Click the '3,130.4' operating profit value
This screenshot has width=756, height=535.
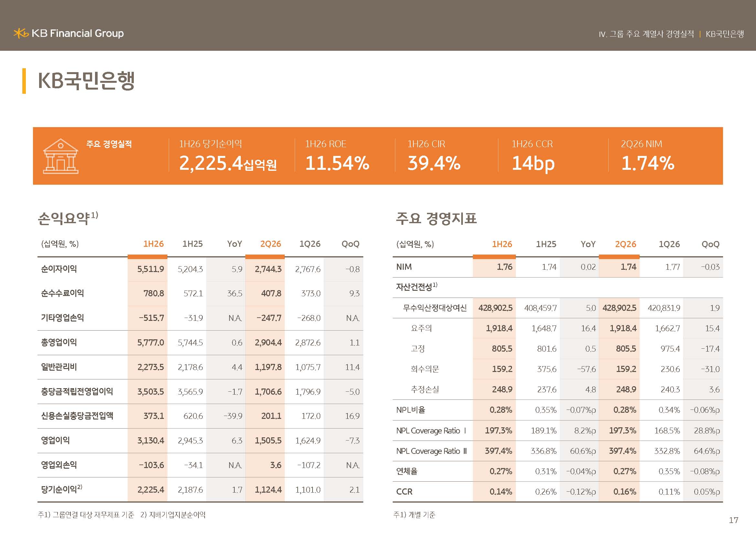[151, 441]
